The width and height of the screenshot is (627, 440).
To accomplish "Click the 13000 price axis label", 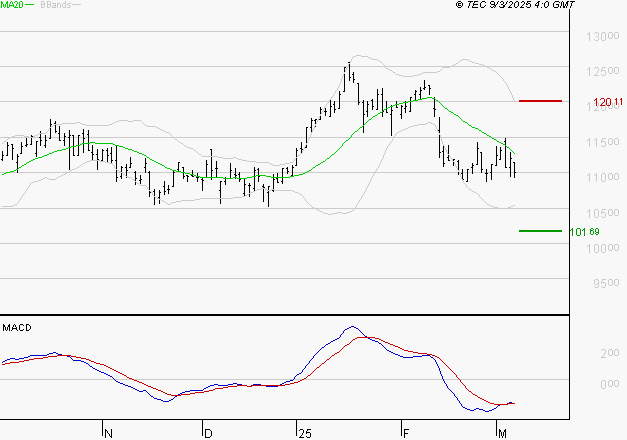I will [x=603, y=37].
